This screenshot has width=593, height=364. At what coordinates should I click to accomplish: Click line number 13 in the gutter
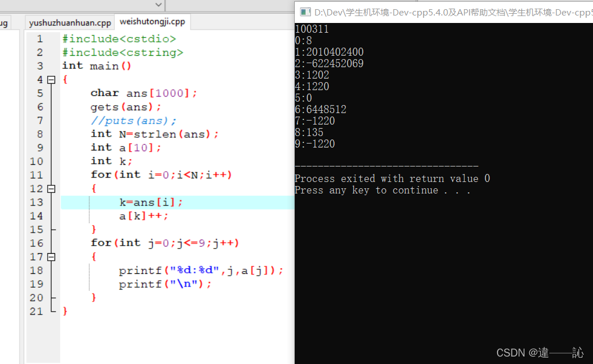(x=37, y=202)
